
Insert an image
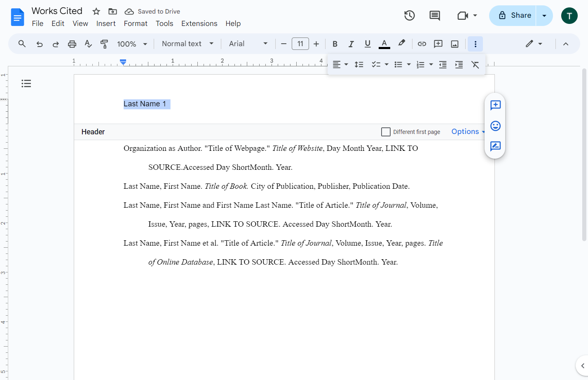coord(455,44)
